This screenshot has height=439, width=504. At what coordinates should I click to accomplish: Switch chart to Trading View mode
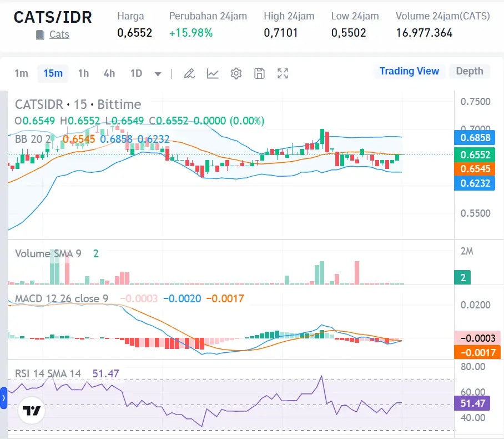[409, 71]
